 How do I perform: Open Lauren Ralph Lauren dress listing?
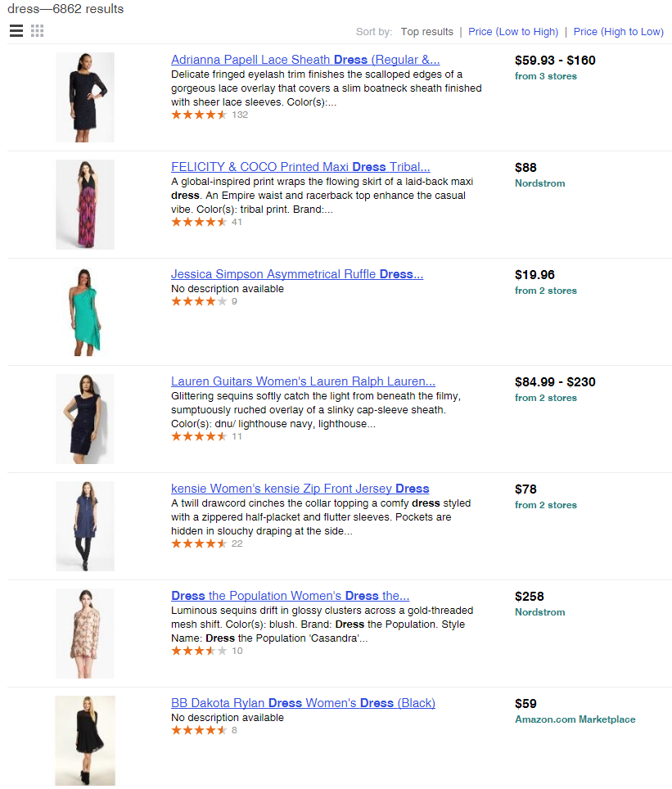coord(303,381)
